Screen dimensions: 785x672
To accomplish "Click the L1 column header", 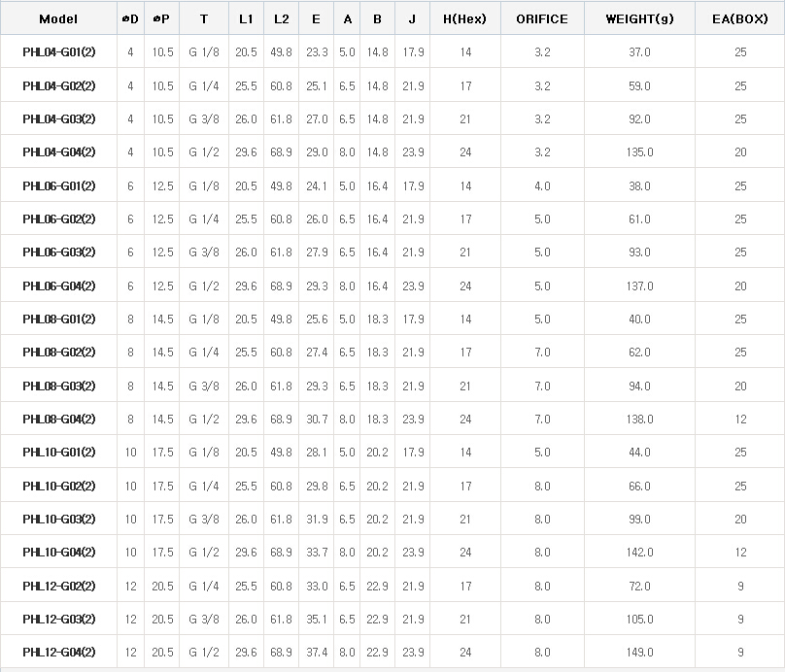I will (x=246, y=19).
